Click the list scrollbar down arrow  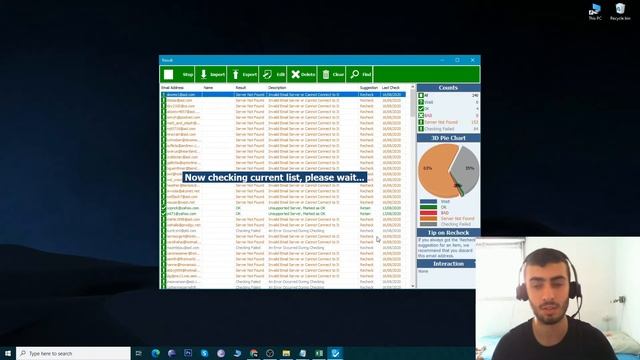coord(412,286)
